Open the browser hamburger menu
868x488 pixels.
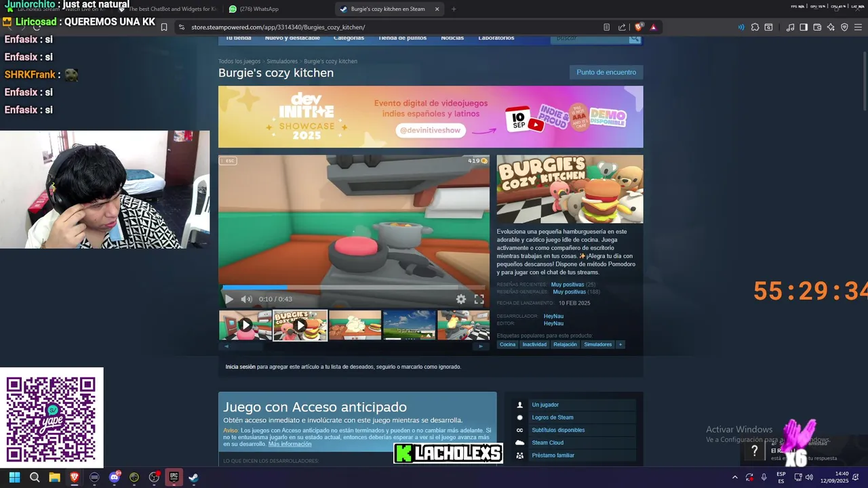[858, 27]
